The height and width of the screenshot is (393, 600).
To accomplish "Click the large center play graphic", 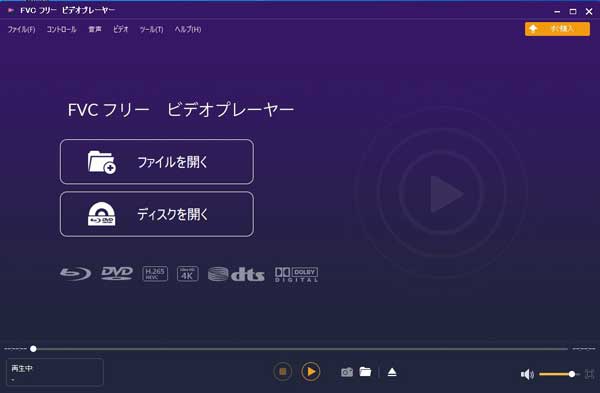I will [446, 194].
